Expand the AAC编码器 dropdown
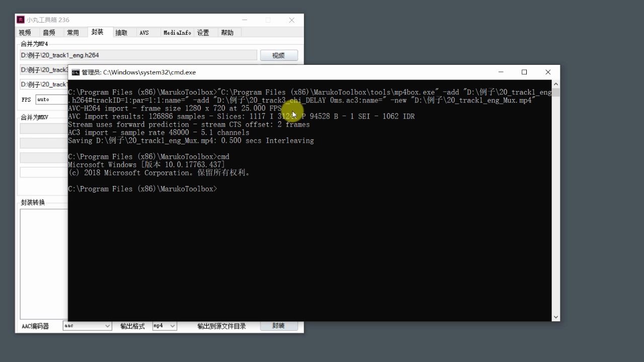Screen dimensions: 644x362 [107, 326]
